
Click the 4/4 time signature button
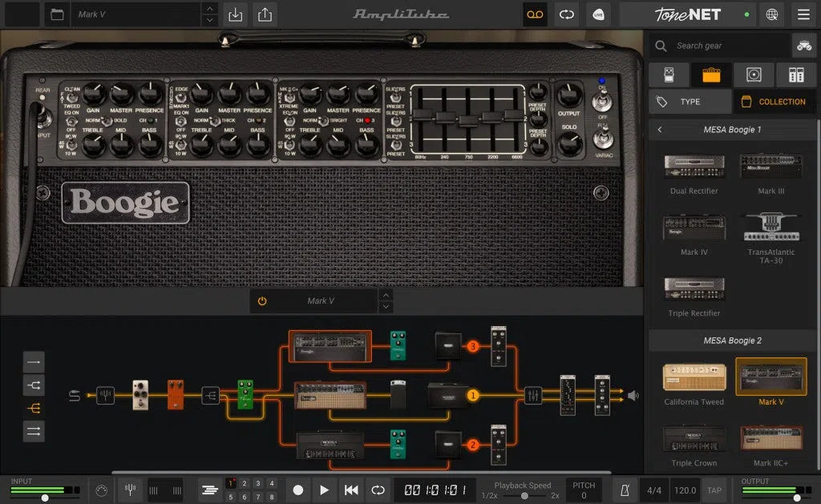coord(653,490)
